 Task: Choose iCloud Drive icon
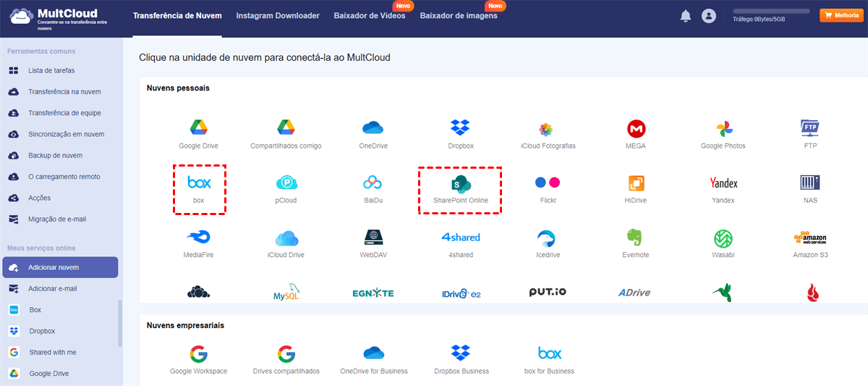click(x=286, y=238)
